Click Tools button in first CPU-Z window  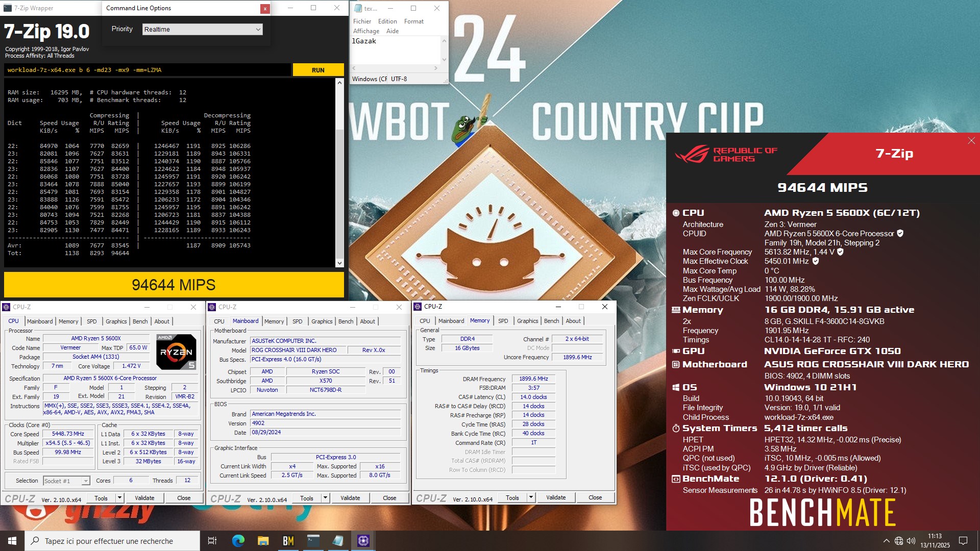pyautogui.click(x=101, y=498)
